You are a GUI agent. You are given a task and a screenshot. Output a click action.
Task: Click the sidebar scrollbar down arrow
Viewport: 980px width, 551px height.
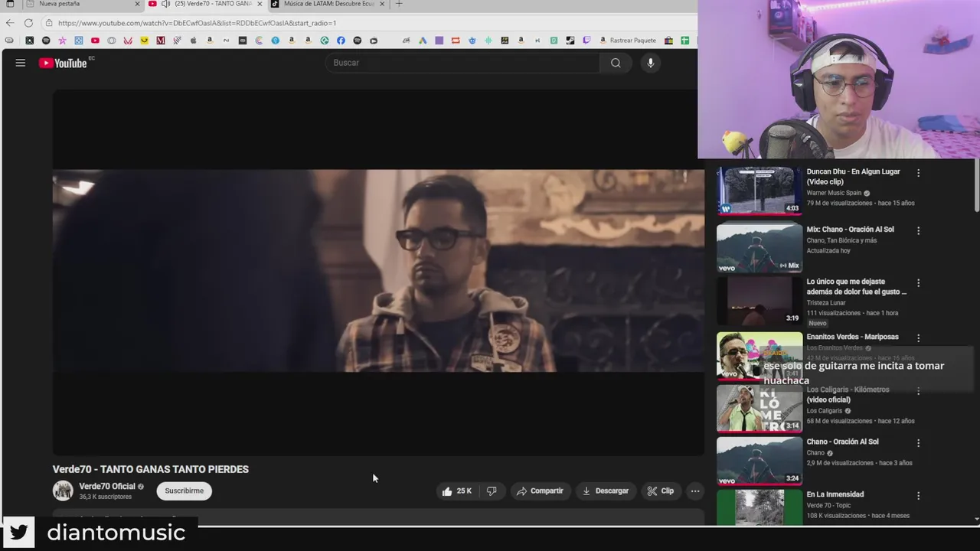point(976,520)
